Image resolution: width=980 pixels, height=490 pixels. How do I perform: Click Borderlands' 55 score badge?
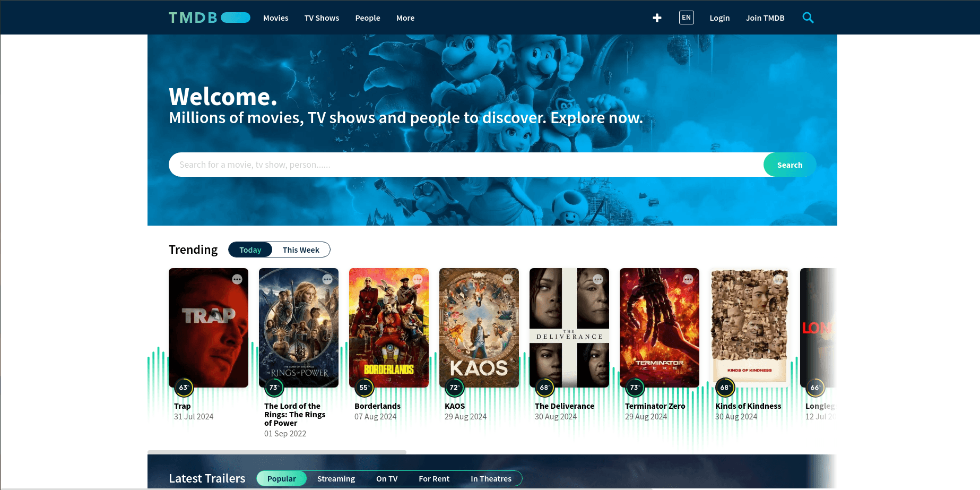(x=364, y=388)
